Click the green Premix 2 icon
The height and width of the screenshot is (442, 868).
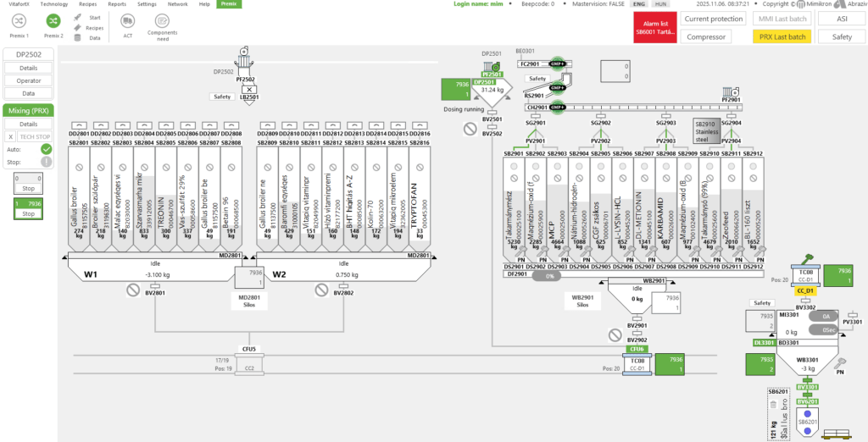click(53, 20)
